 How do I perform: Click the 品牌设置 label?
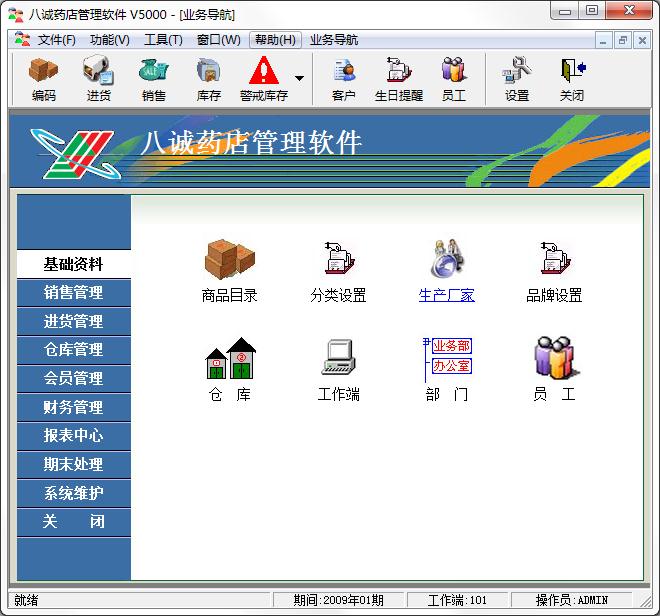tap(554, 295)
